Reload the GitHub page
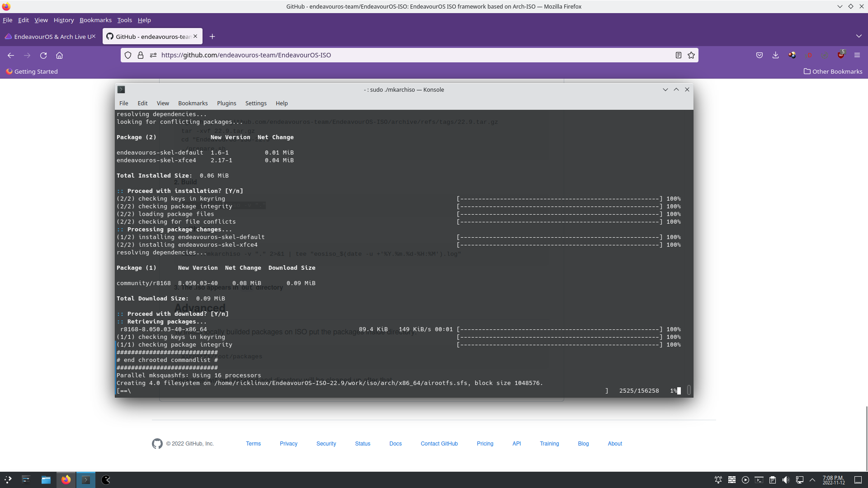 43,55
